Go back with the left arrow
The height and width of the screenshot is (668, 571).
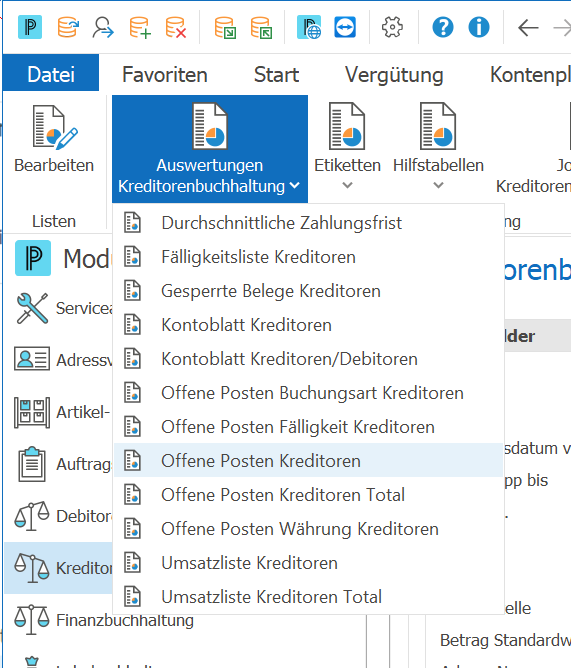click(x=528, y=28)
